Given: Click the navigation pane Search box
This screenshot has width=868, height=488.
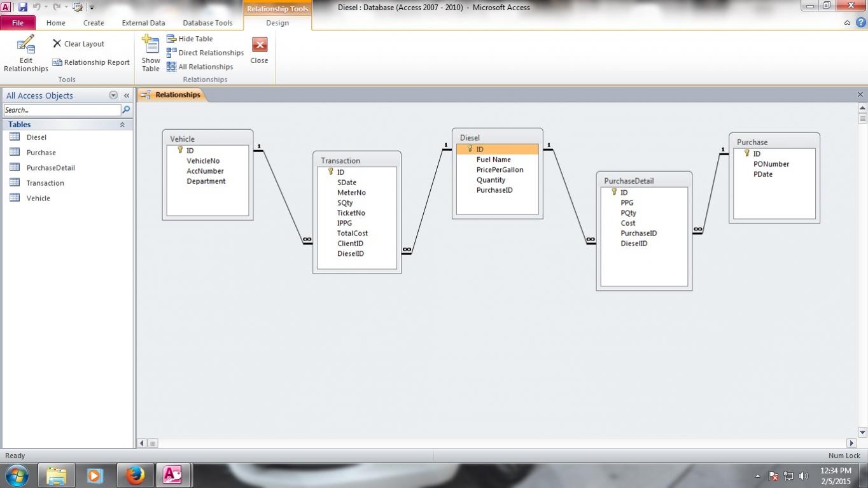Looking at the screenshot, I should pos(62,110).
